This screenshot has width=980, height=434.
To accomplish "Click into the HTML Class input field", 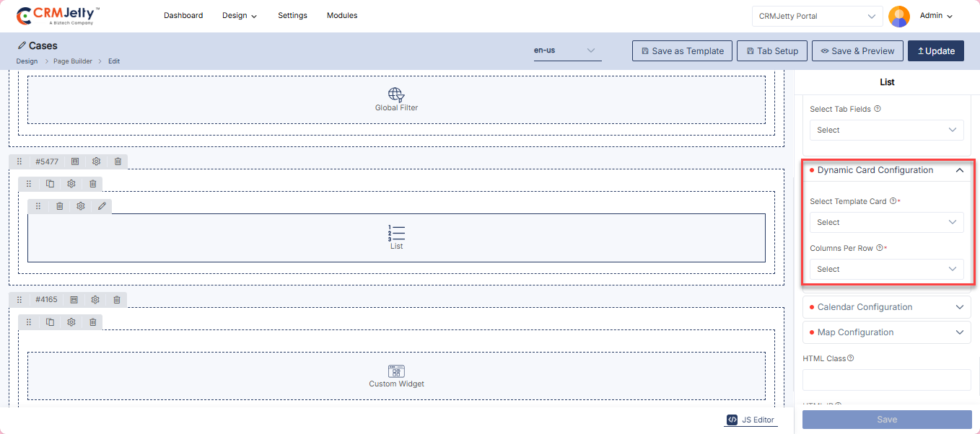I will [x=886, y=380].
